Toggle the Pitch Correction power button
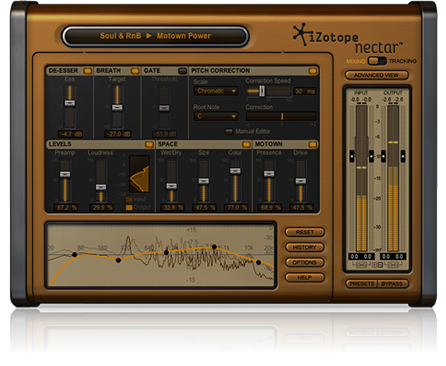This screenshot has width=446, height=366. pos(313,71)
